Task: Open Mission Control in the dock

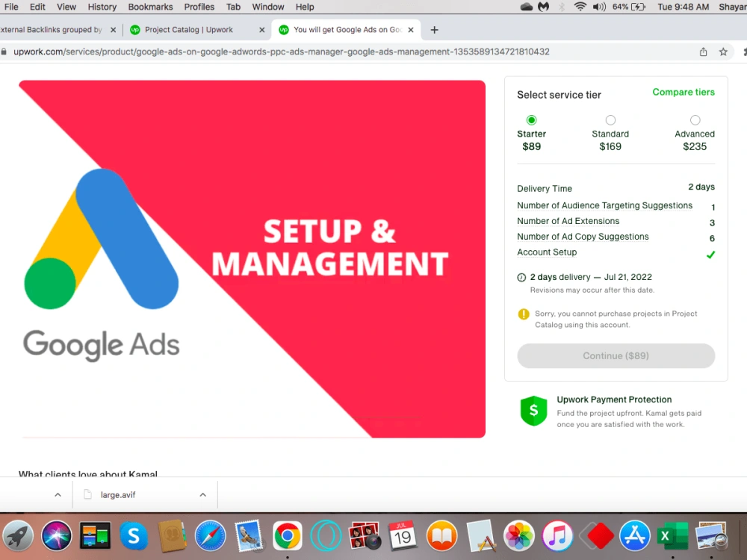Action: [x=96, y=535]
